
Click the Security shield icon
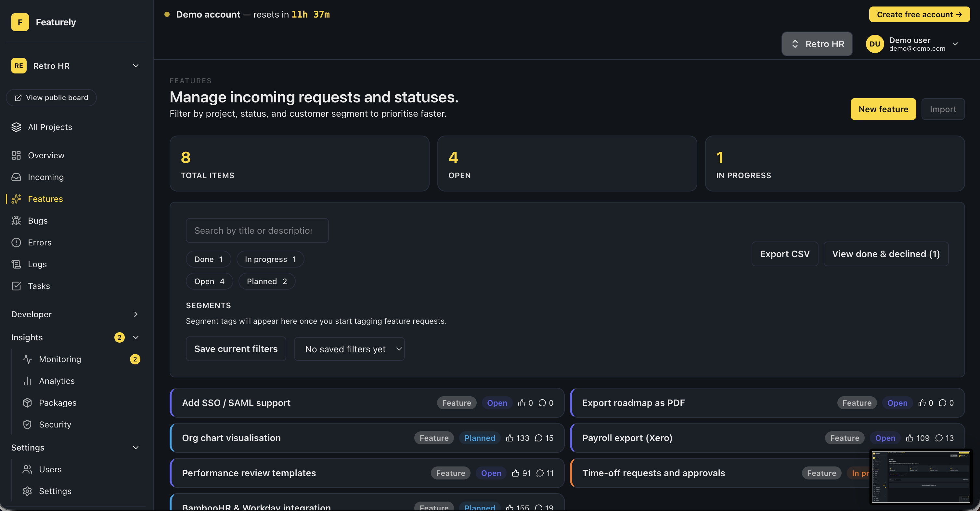pyautogui.click(x=27, y=424)
